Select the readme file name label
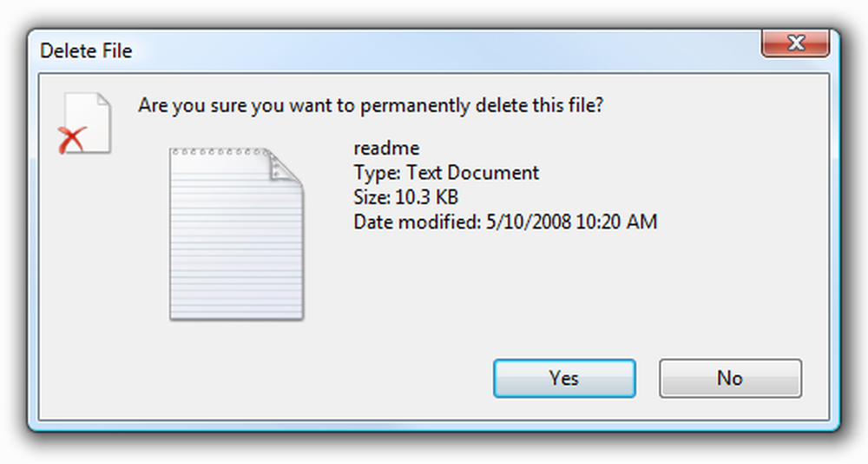 386,148
